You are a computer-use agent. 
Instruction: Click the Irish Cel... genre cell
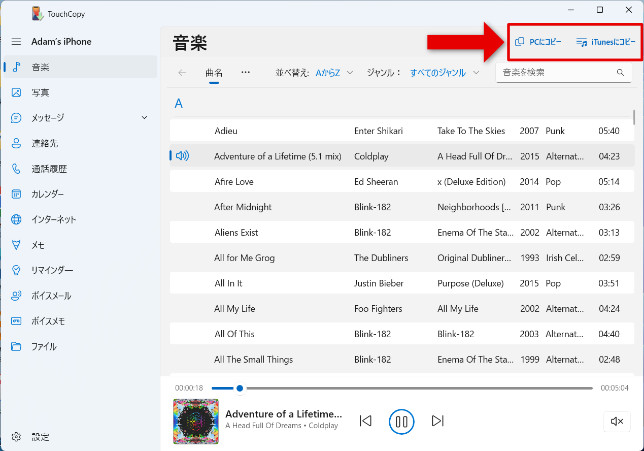click(564, 258)
